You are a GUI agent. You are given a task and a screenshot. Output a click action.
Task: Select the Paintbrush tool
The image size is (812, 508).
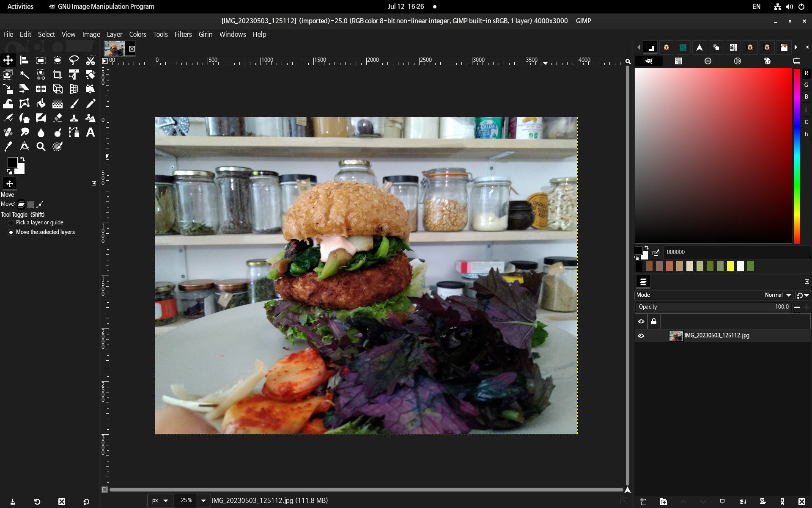click(74, 104)
